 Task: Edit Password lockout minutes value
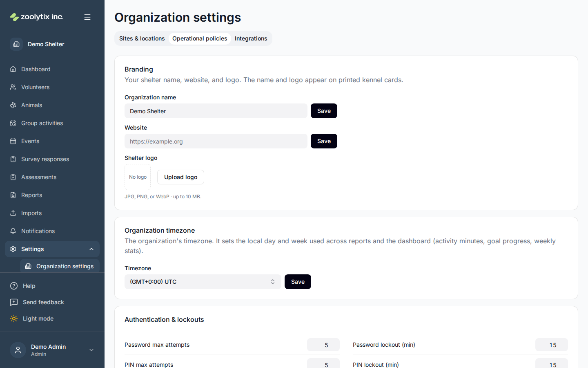[x=552, y=345]
